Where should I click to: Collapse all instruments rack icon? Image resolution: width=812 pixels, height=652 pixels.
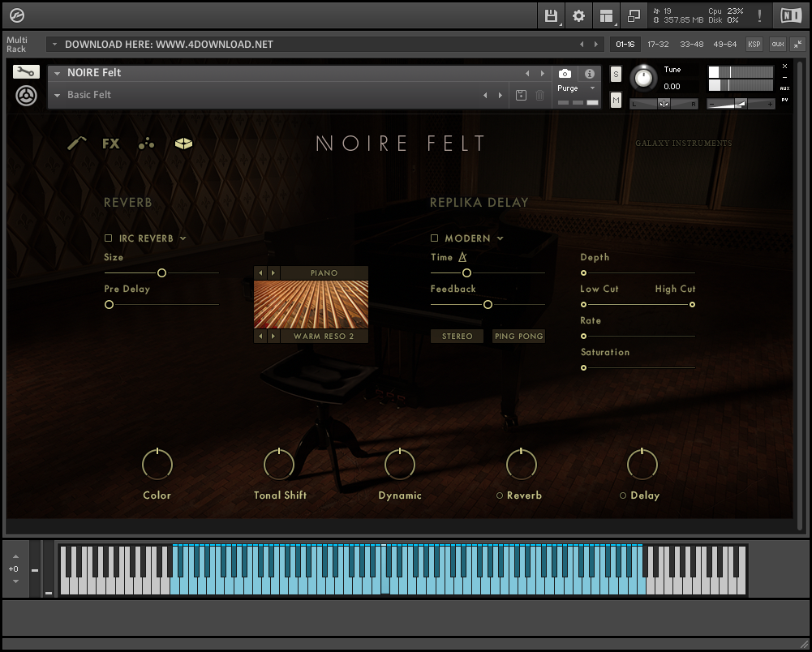click(x=797, y=44)
